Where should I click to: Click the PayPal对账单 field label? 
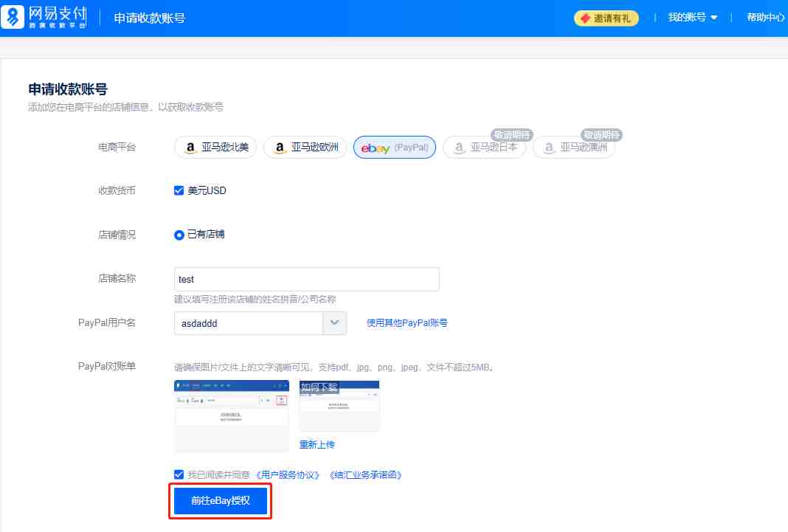[x=107, y=366]
